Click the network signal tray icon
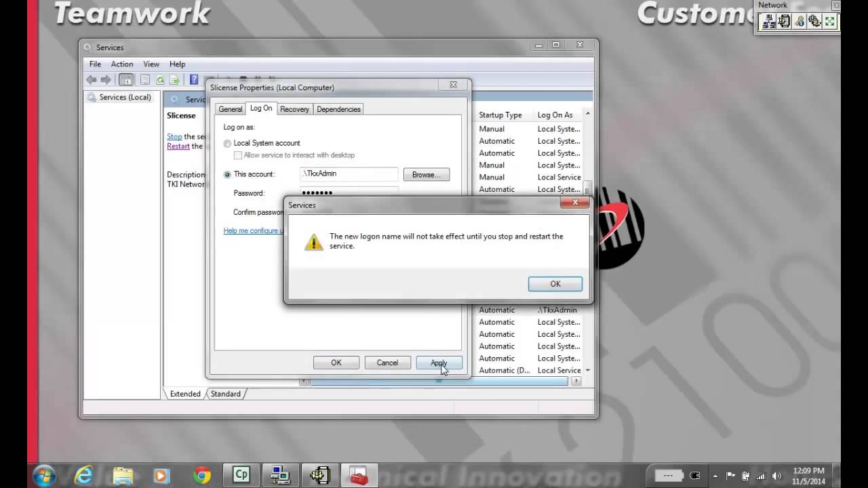The height and width of the screenshot is (488, 868). pyautogui.click(x=761, y=476)
